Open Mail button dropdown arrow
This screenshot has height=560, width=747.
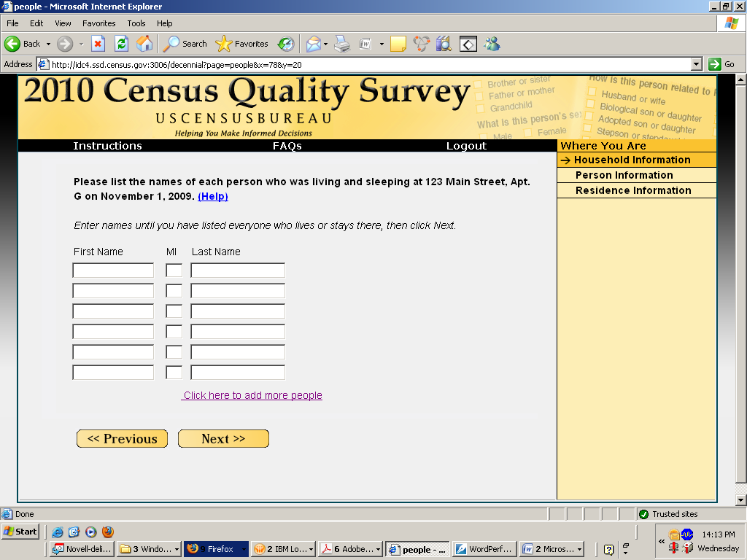[x=326, y=44]
